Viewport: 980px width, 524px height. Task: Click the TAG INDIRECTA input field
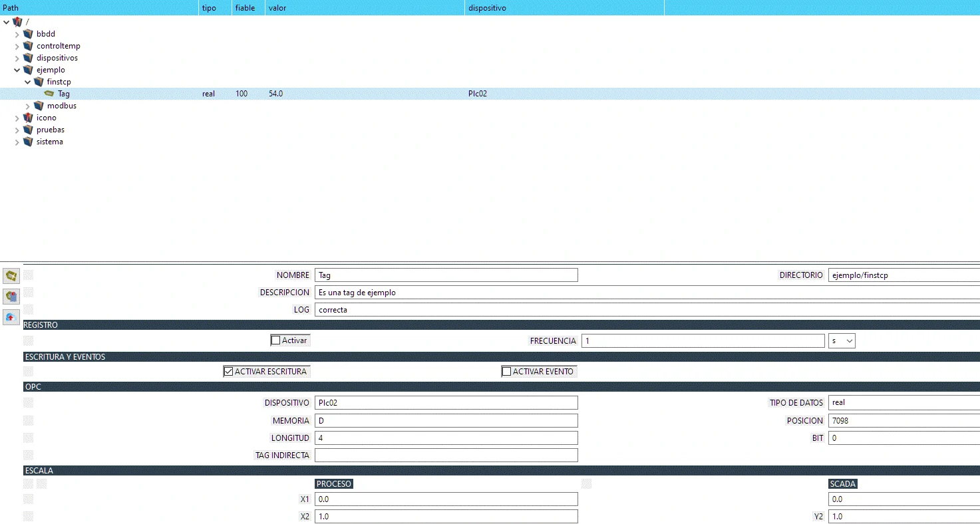pos(446,456)
